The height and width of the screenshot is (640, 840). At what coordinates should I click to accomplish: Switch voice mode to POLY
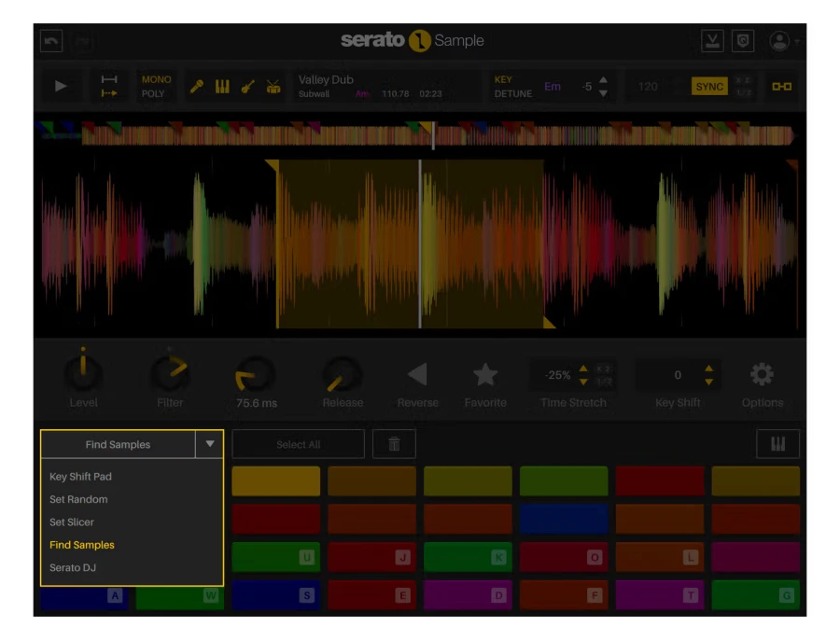(153, 93)
